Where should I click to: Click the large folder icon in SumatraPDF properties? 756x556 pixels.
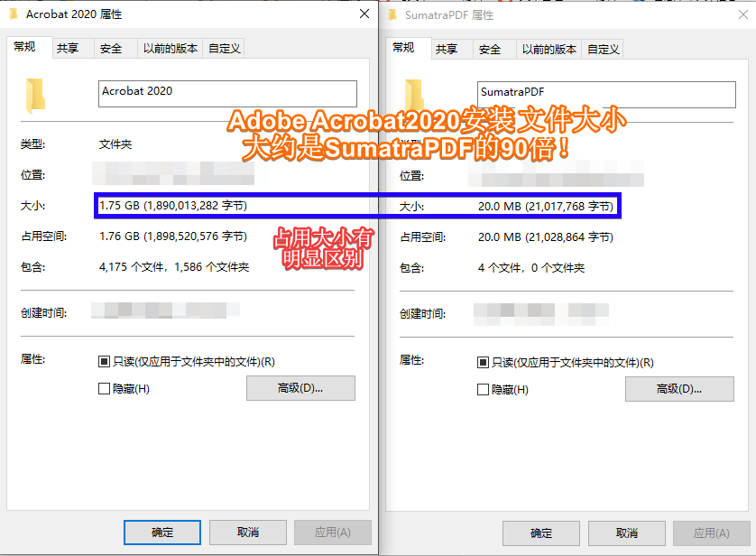[414, 95]
